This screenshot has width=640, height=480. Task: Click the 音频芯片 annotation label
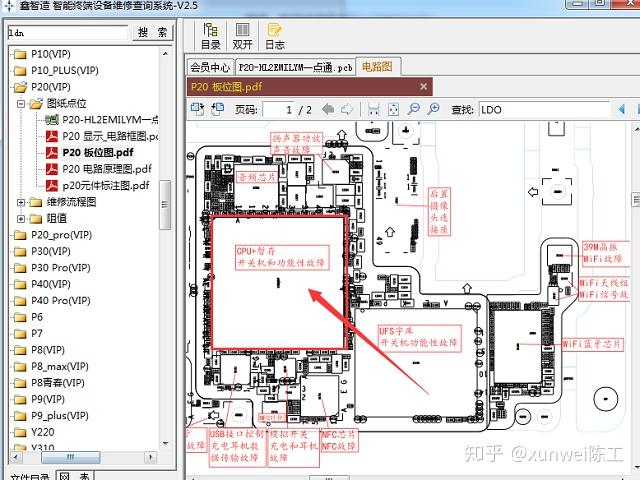pyautogui.click(x=257, y=177)
